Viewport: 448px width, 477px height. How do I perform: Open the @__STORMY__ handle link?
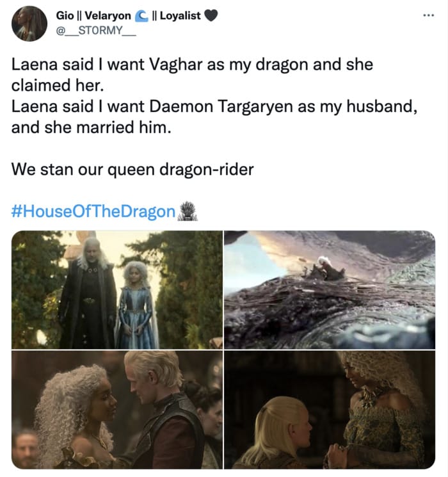[x=96, y=31]
